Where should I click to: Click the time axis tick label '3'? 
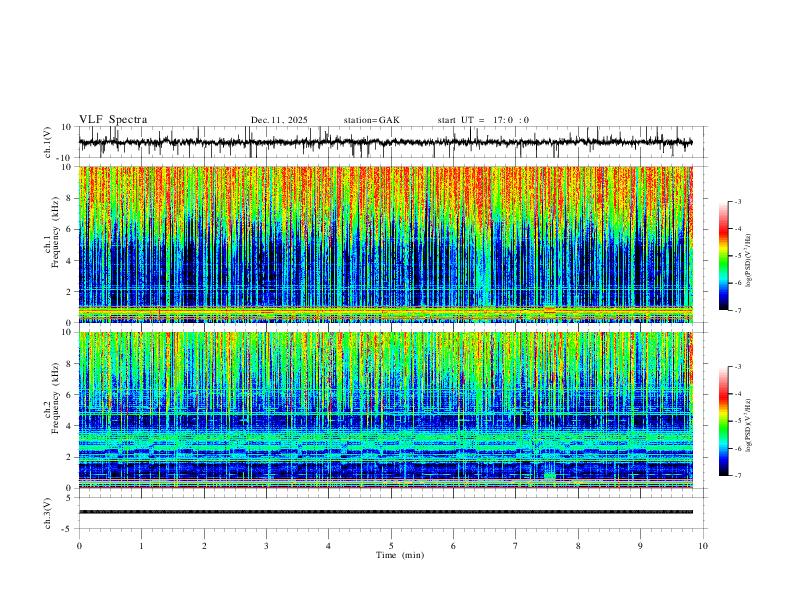click(x=266, y=546)
